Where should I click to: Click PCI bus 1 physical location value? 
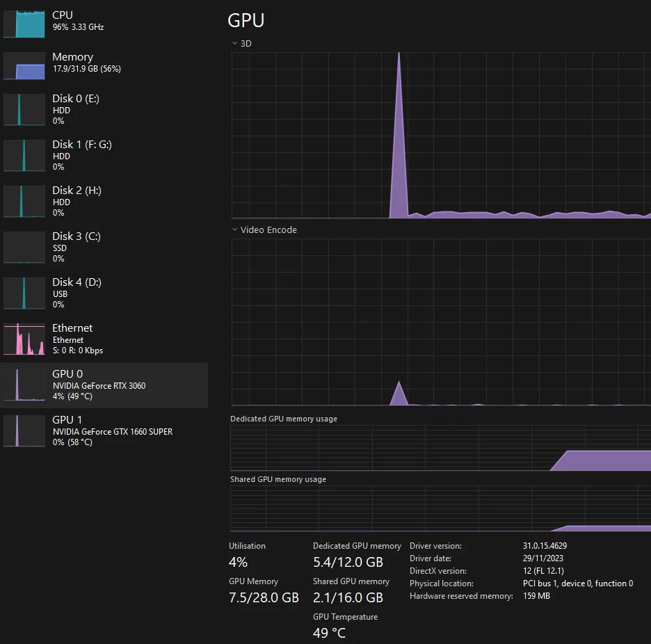point(578,583)
